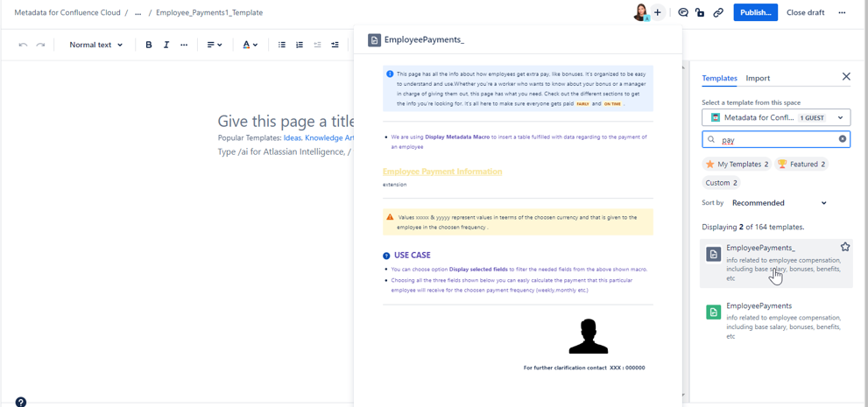Open page restrictions lock icon
The height and width of the screenshot is (407, 868).
(x=700, y=13)
